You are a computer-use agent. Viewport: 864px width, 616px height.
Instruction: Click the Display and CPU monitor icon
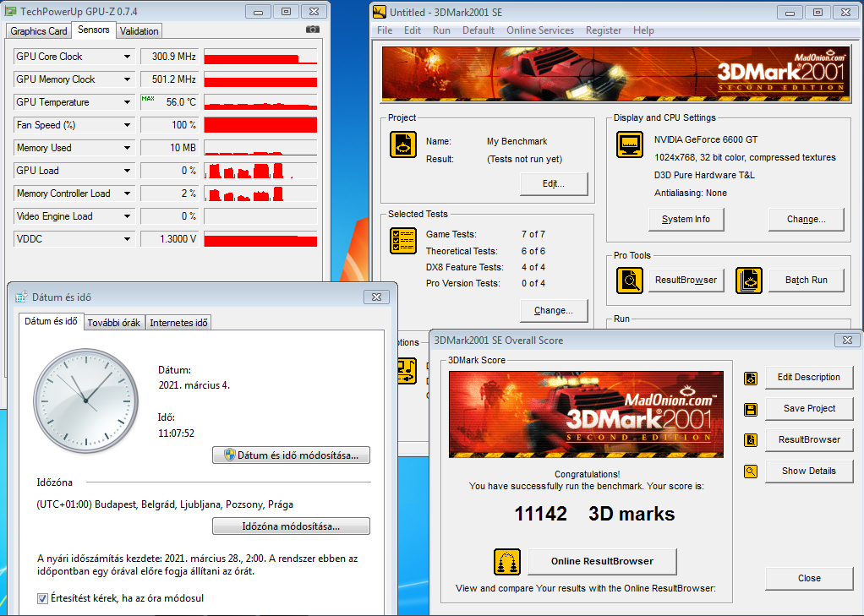pos(630,144)
